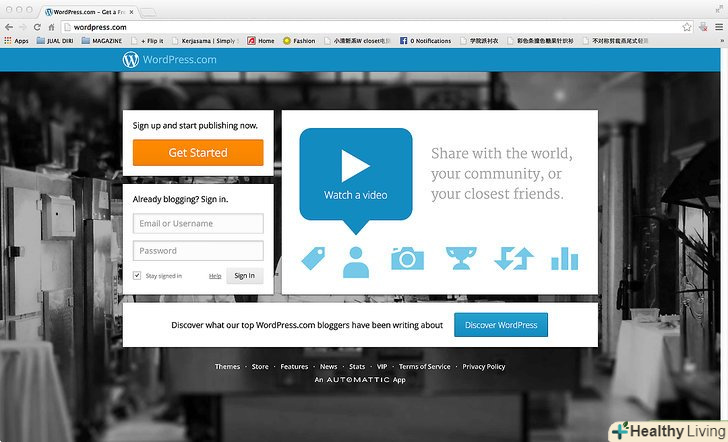Open the Stats footer link
Viewport: 728px width, 442px height.
point(357,366)
